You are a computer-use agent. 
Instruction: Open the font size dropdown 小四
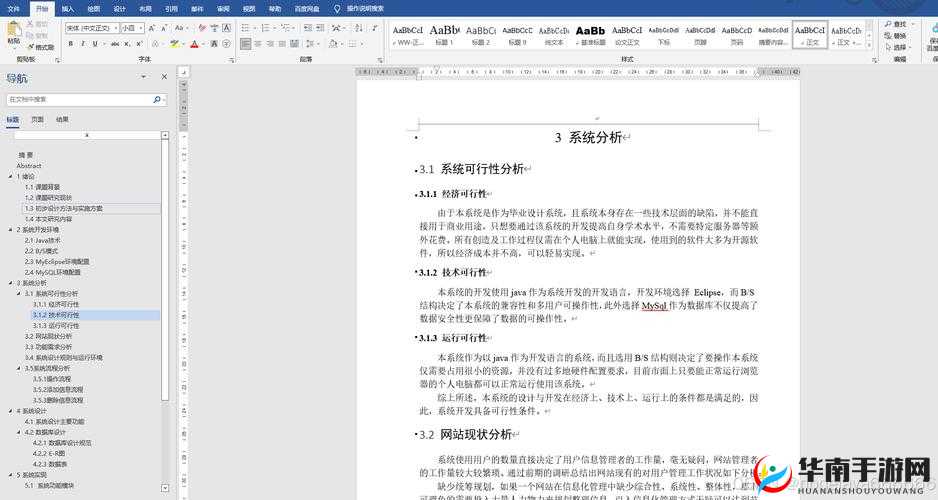(141, 28)
